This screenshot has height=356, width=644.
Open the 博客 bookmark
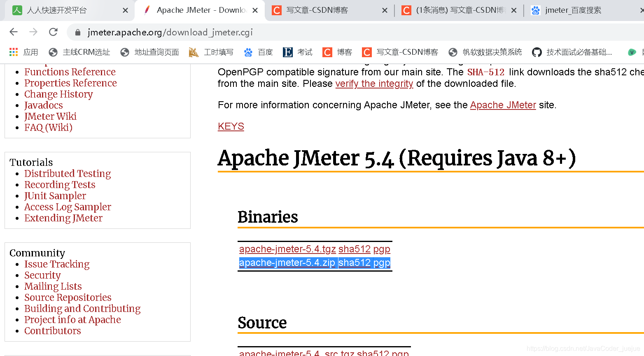pyautogui.click(x=337, y=52)
